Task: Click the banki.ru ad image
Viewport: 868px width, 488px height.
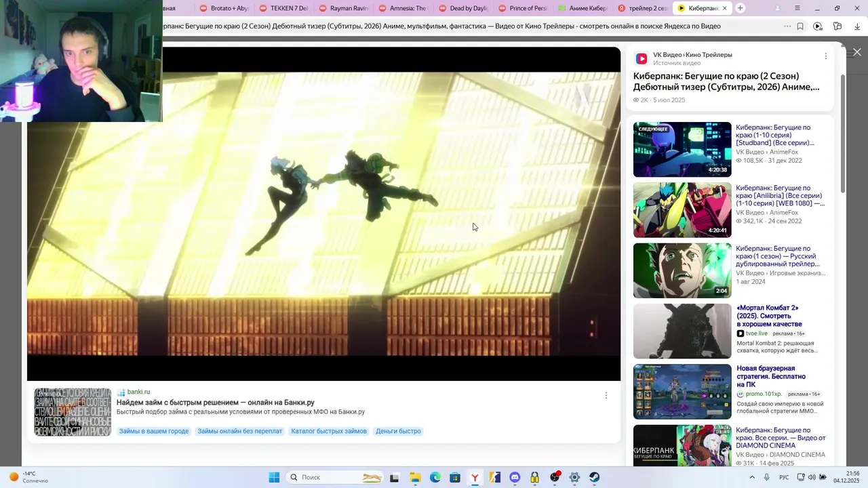Action: [73, 412]
